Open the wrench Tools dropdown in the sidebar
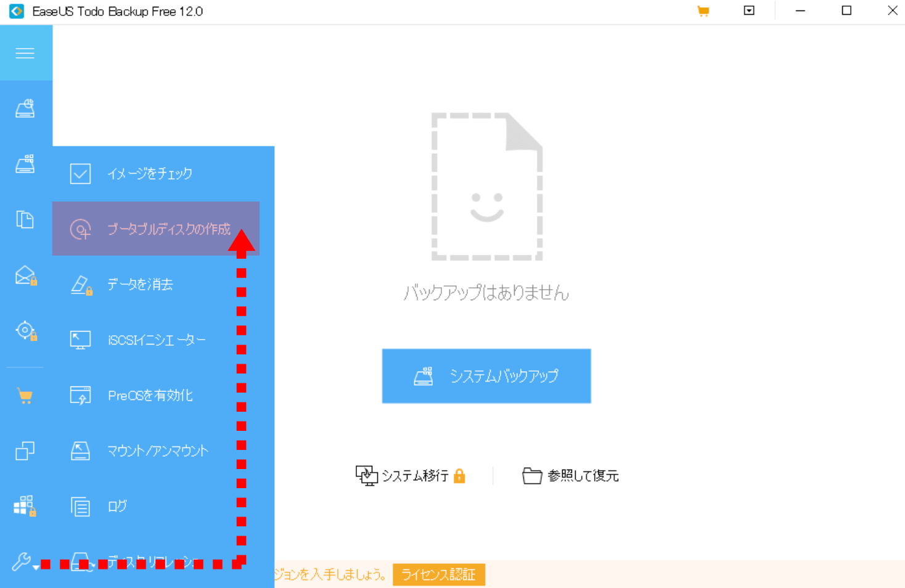 (24, 561)
